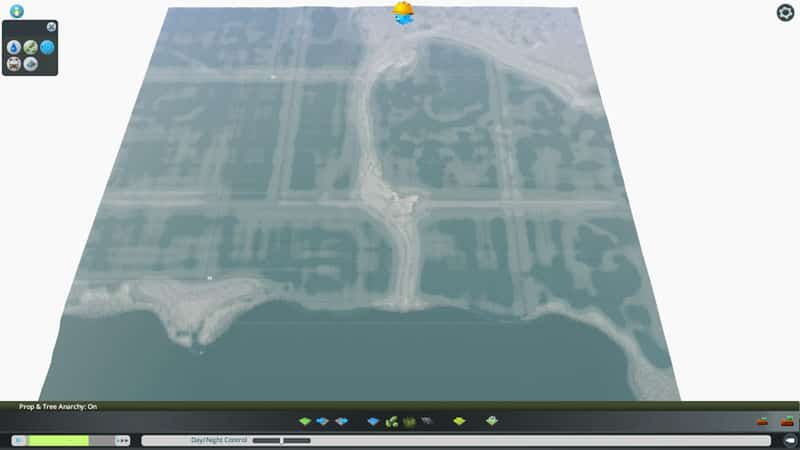Close the small info views panel
The height and width of the screenshot is (450, 800).
point(52,27)
